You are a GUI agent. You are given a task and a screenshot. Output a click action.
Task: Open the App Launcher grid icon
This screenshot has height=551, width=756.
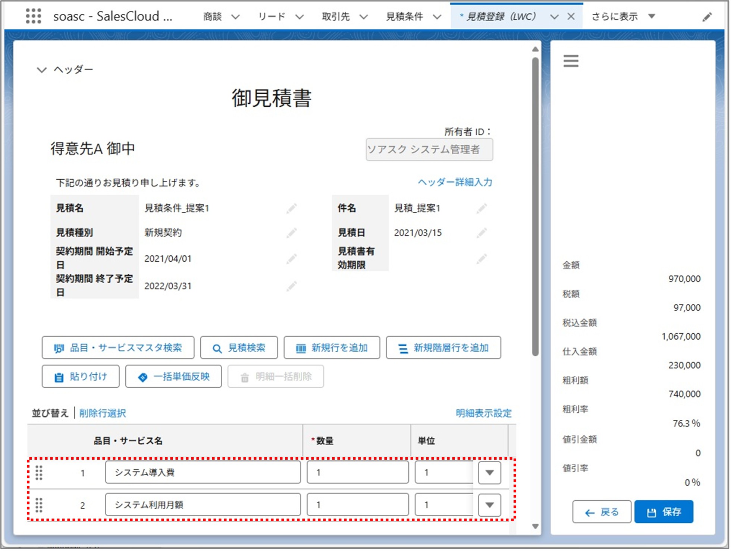pyautogui.click(x=34, y=16)
